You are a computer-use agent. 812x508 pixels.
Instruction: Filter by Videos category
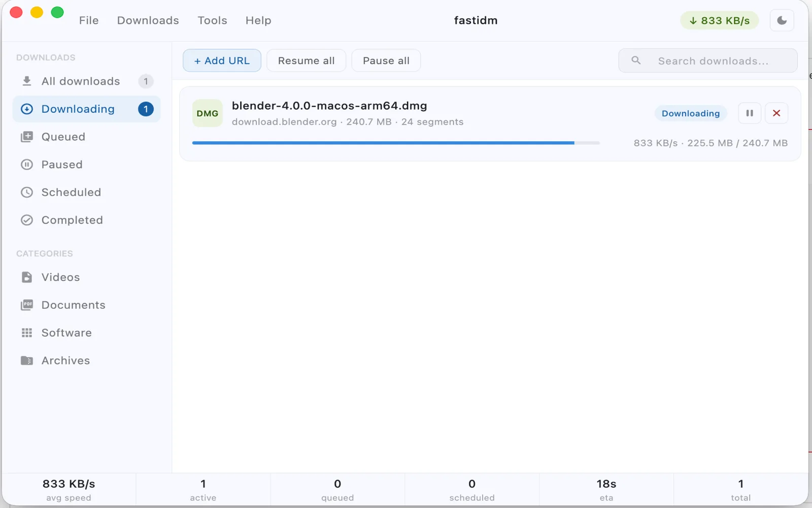(86, 277)
